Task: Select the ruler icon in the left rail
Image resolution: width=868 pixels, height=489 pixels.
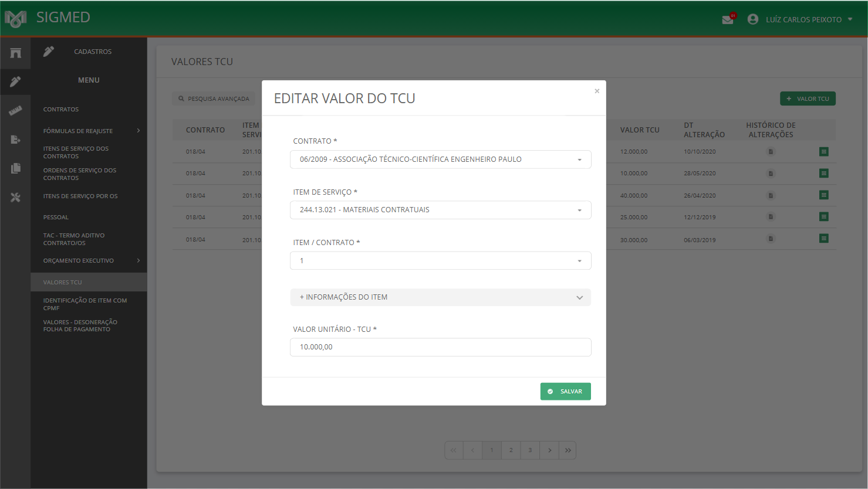Action: click(x=16, y=110)
